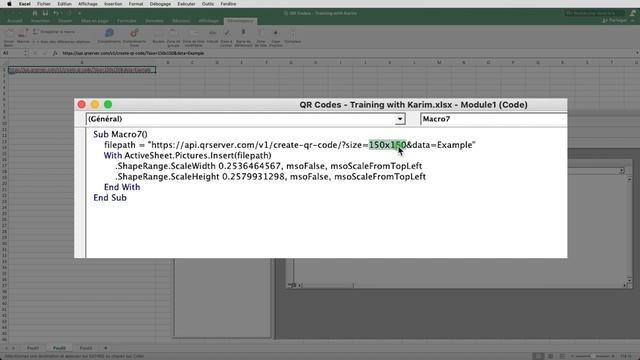Switch to Normal view in status bar
This screenshot has width=640, height=360.
click(539, 356)
